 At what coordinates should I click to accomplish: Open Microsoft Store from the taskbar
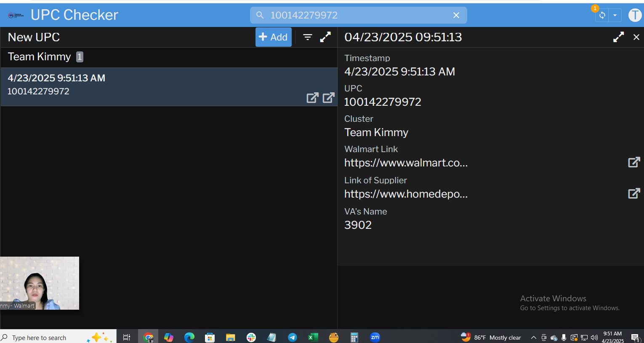point(210,337)
